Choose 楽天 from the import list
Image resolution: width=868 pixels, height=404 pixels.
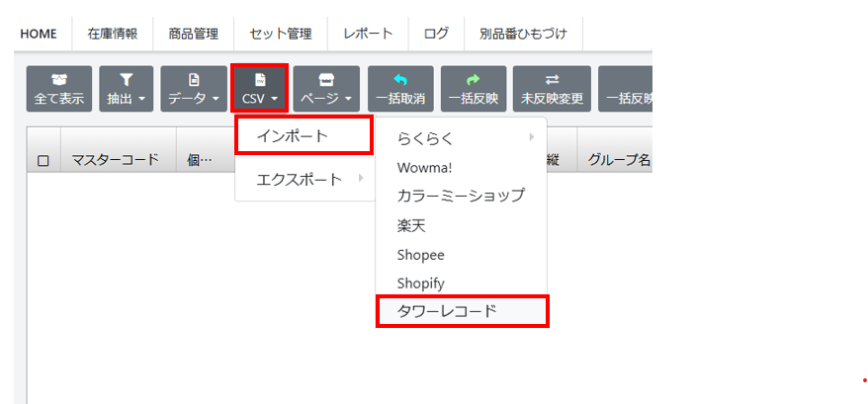point(412,225)
